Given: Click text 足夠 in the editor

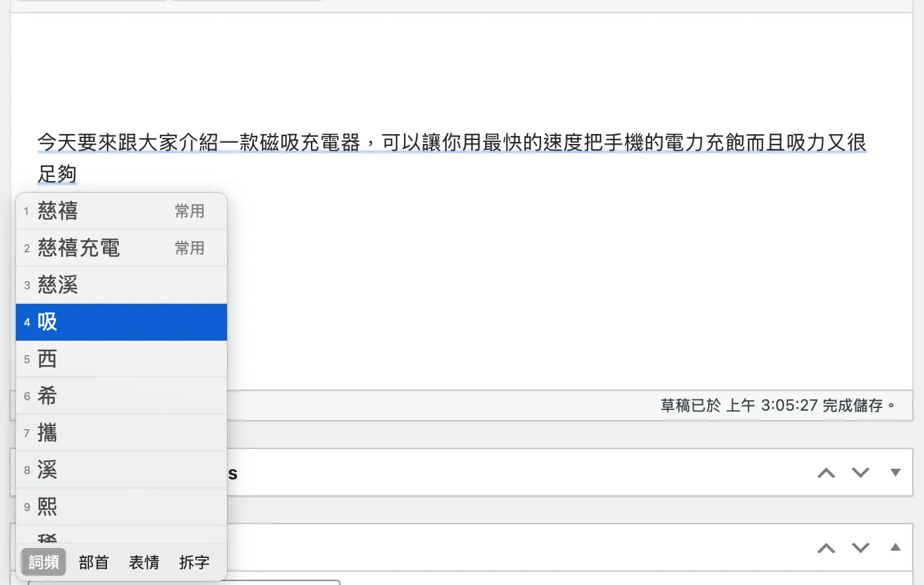Looking at the screenshot, I should click(57, 174).
